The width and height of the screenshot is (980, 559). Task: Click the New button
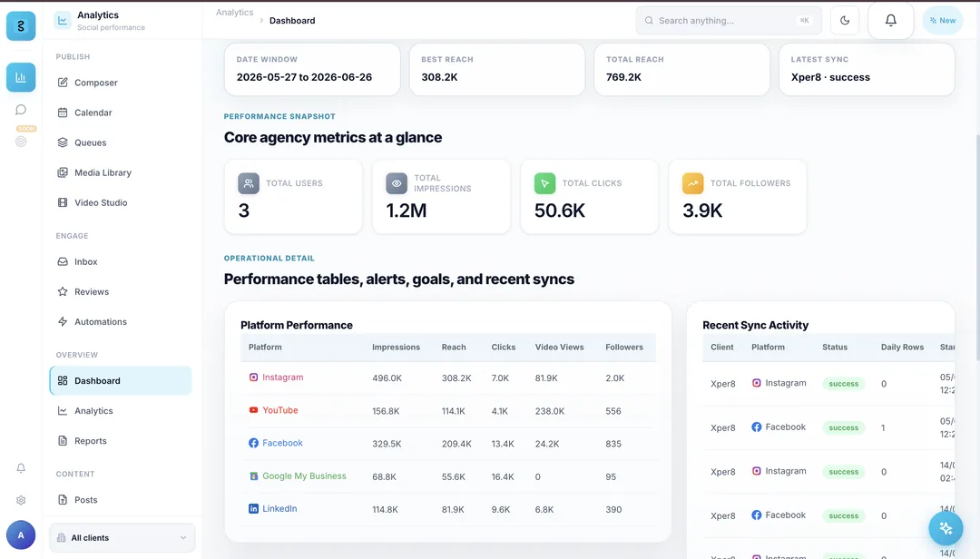pos(943,21)
